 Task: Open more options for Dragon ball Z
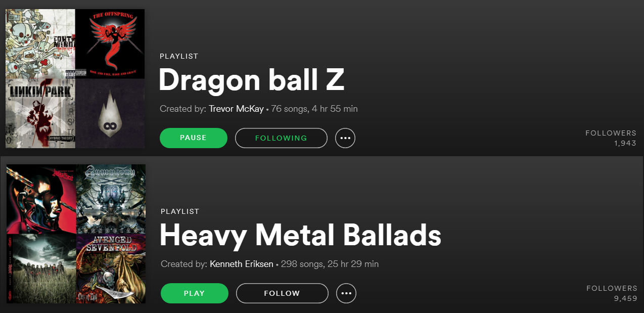point(345,138)
